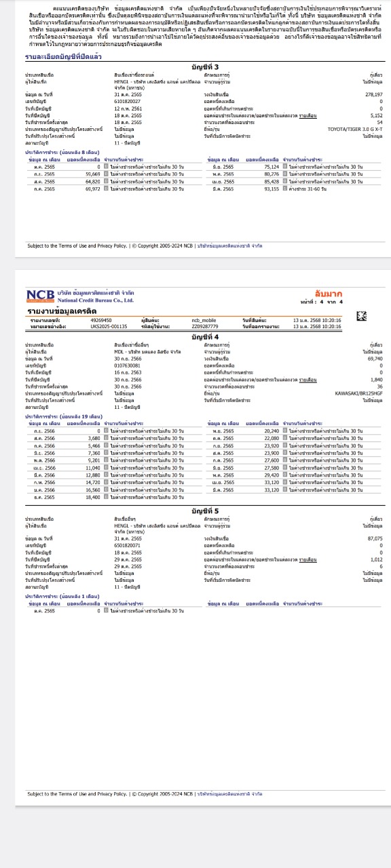Click status square beside 16,560 balance
391x868 pixels.
106,490
